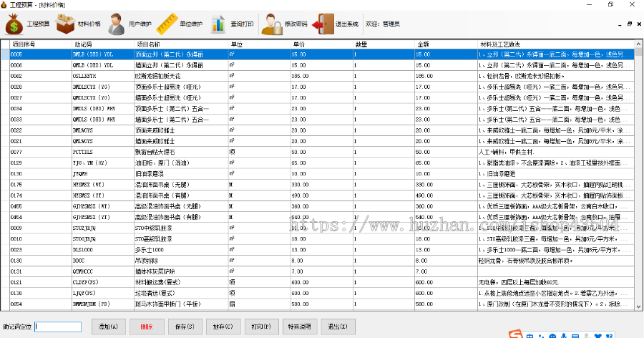Screen dimensions: 644x338
Task: Open 单位维护 yellow ruler icon
Action: point(167,24)
